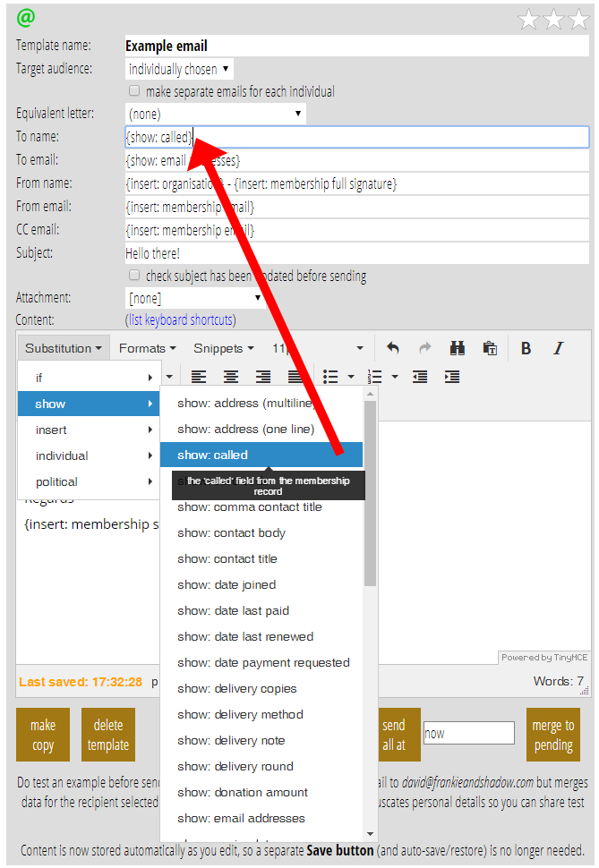Viewport: 599px width, 868px height.
Task: Tick make separate emails for each individual
Action: 134,90
